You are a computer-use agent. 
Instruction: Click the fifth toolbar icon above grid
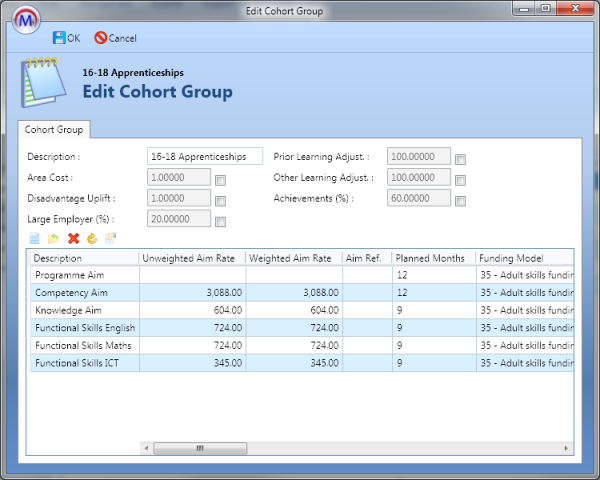(x=110, y=238)
